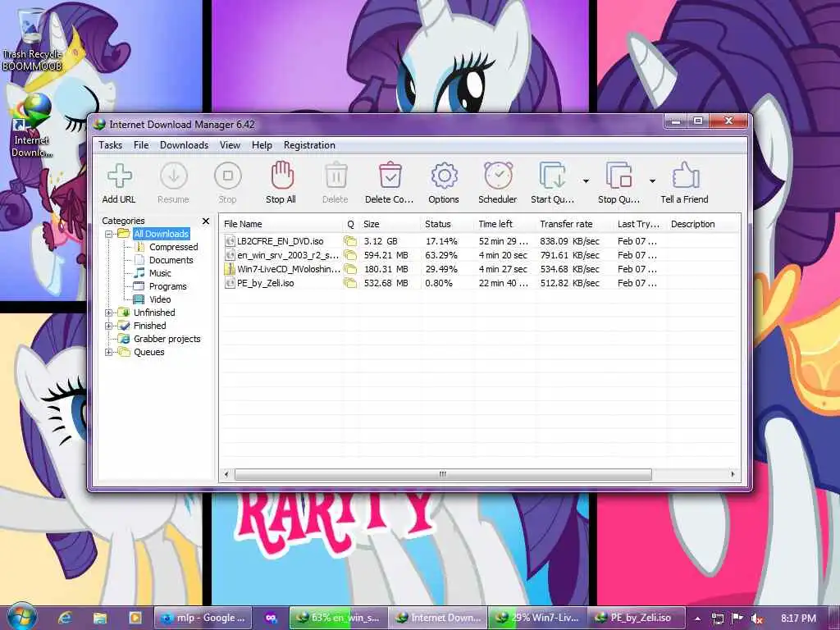Click the scrollbar left arrow
The image size is (840, 630).
(226, 475)
